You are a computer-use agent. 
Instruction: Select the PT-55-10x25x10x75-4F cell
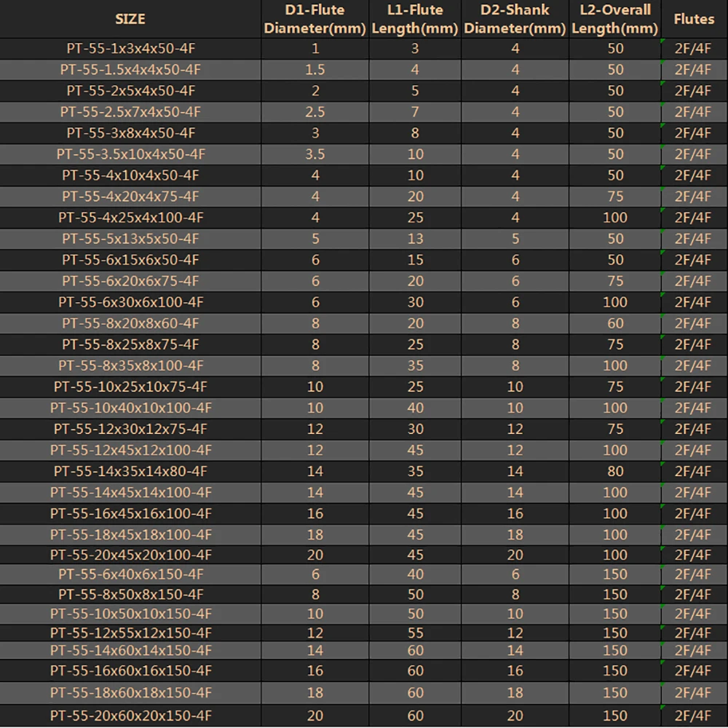(x=130, y=387)
